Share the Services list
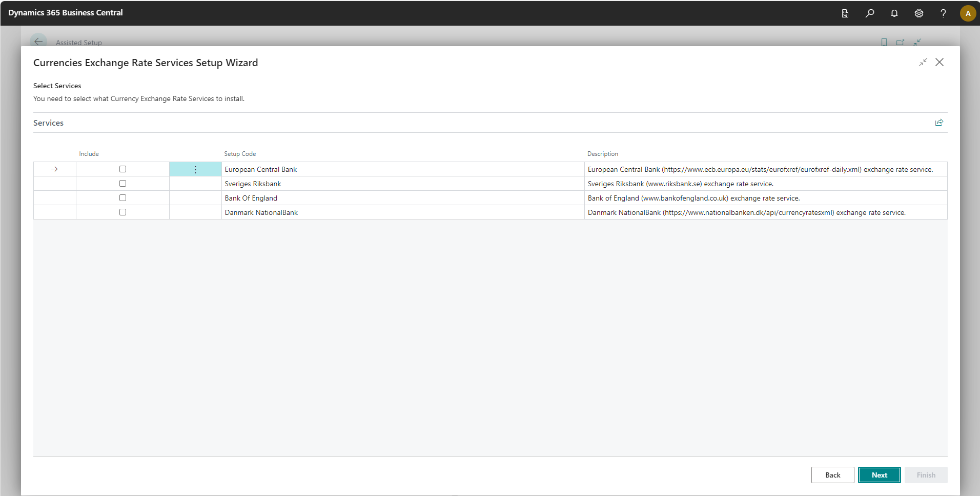The height and width of the screenshot is (496, 980). coord(939,122)
